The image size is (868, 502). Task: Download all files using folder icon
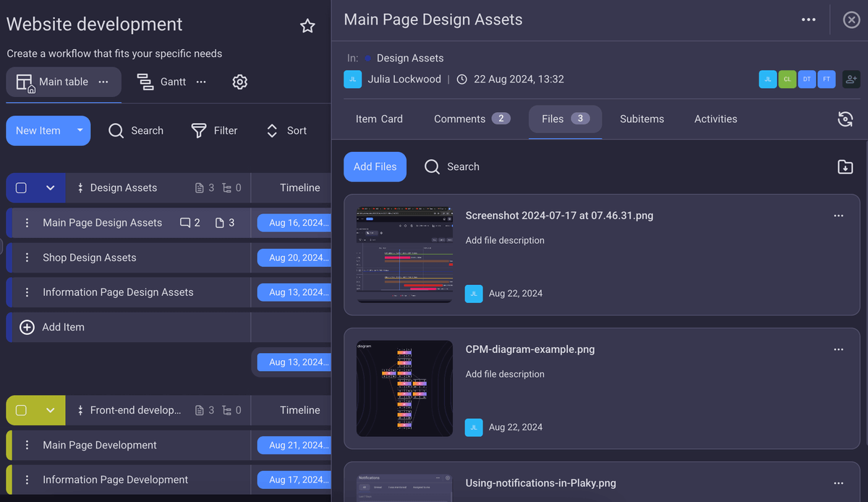point(845,167)
